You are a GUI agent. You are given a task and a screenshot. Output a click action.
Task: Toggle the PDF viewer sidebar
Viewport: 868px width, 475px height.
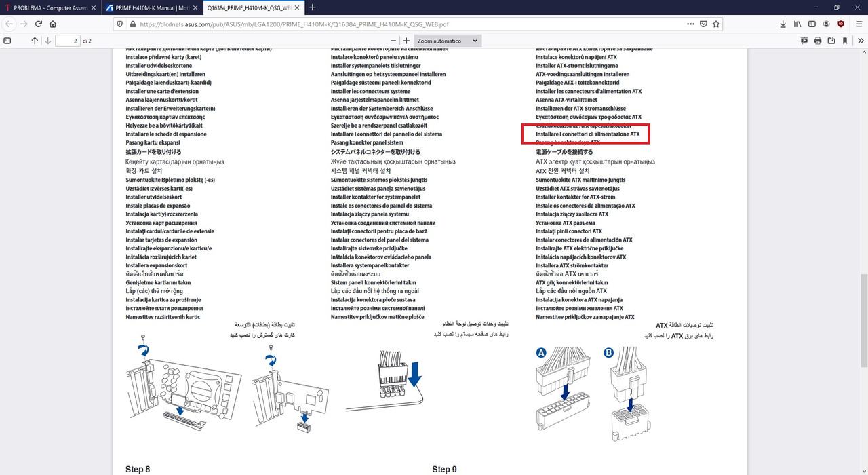7,41
